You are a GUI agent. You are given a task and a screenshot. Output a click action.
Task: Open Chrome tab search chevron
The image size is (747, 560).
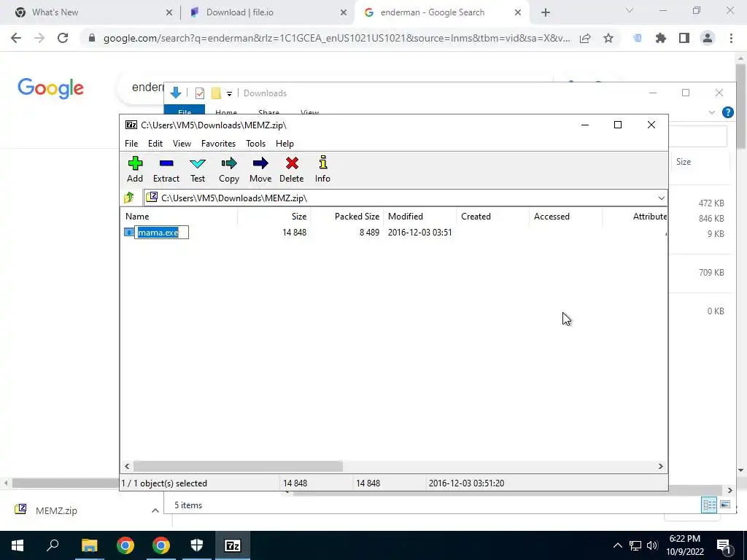[630, 10]
